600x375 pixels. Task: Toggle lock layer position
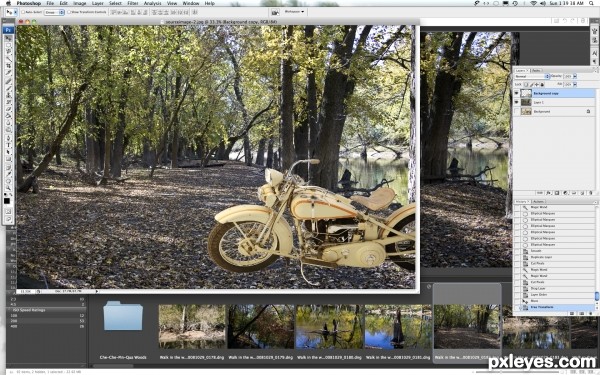pos(537,85)
